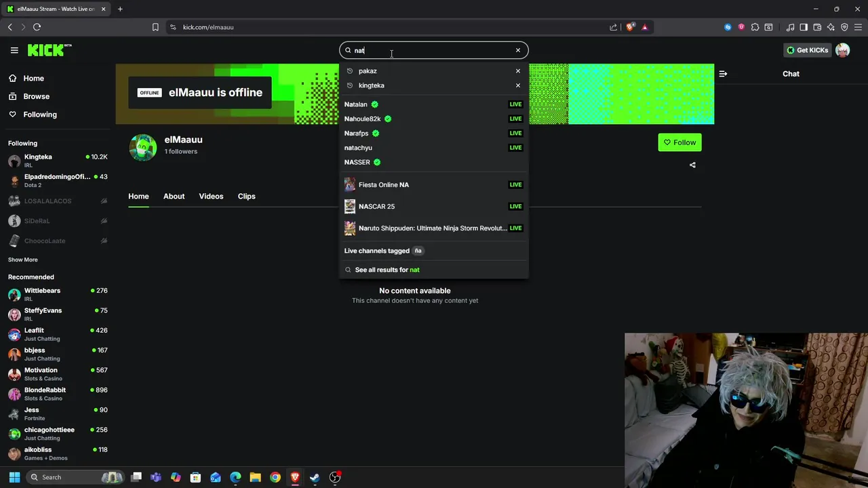Open Natalan channel suggestion
The height and width of the screenshot is (488, 868).
pos(433,104)
